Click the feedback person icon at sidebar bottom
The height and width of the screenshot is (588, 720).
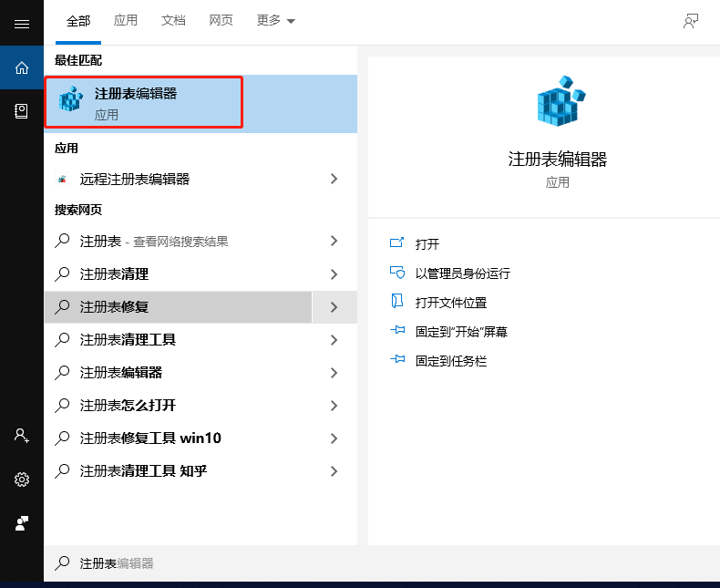(22, 523)
